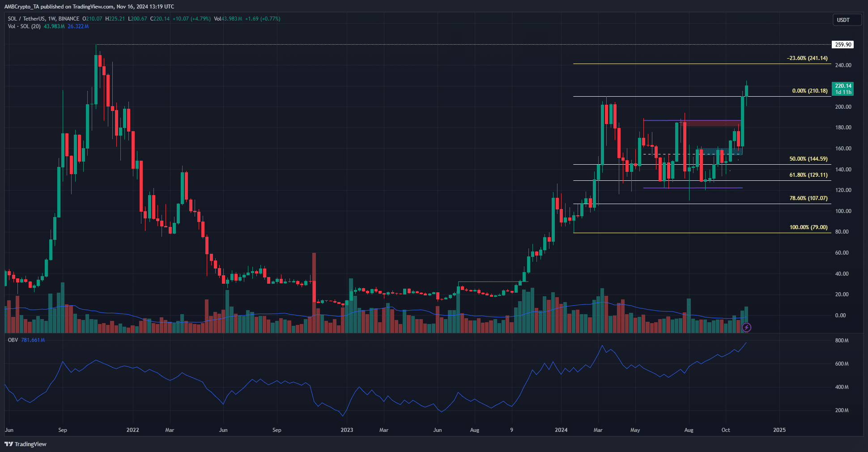Viewport: 868px width, 452px height.
Task: Select the 61.80% (129.11) Fibonacci label
Action: click(x=808, y=175)
